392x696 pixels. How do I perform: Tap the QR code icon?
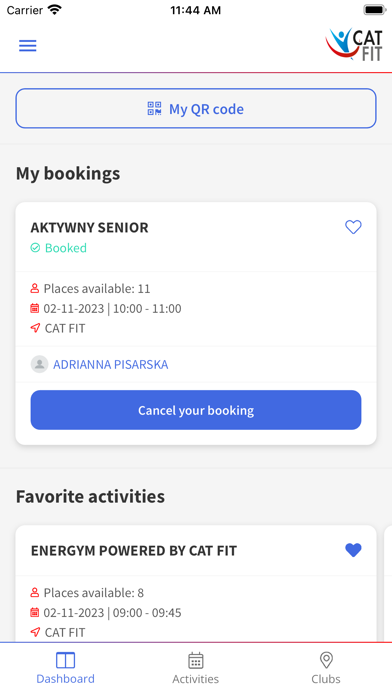(154, 108)
